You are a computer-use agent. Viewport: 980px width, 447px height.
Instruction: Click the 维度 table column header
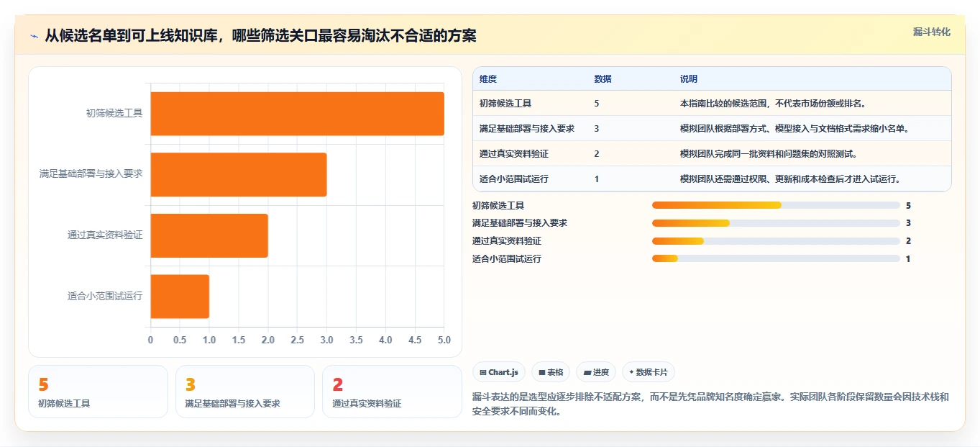click(488, 79)
